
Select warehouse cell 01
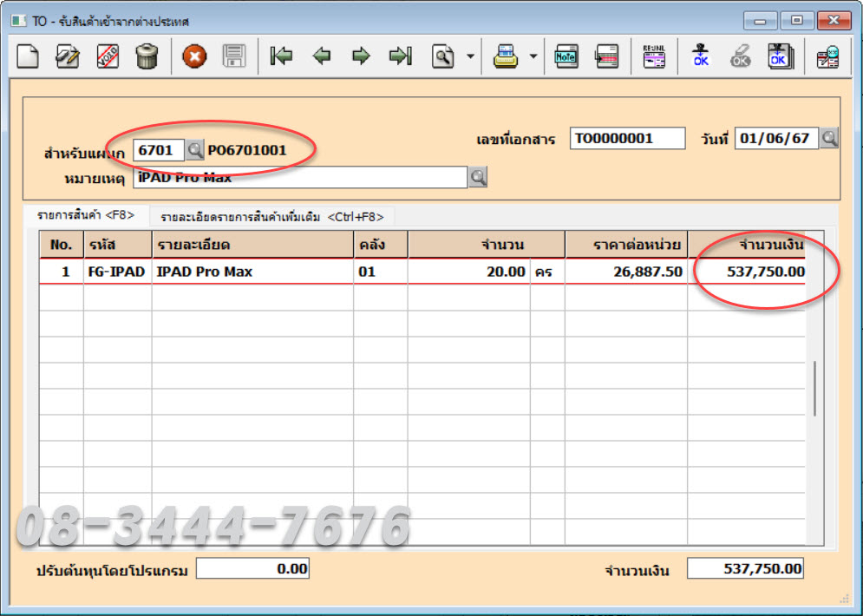tap(381, 272)
